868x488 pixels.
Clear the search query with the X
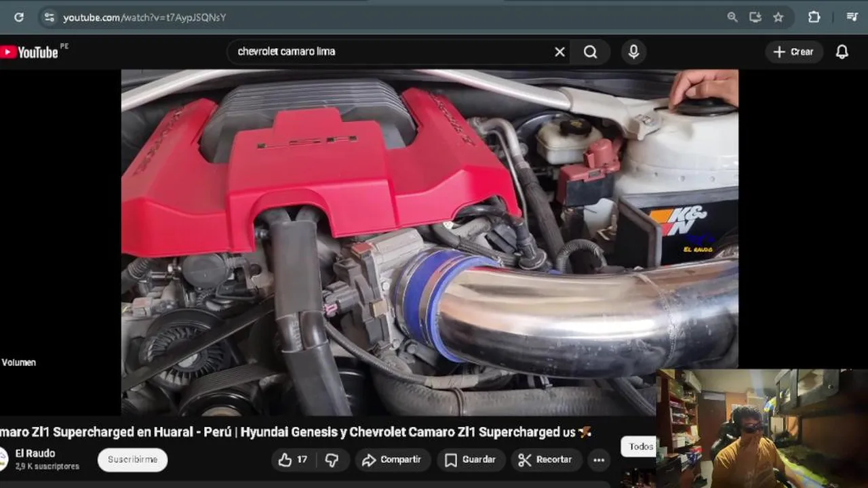click(559, 52)
